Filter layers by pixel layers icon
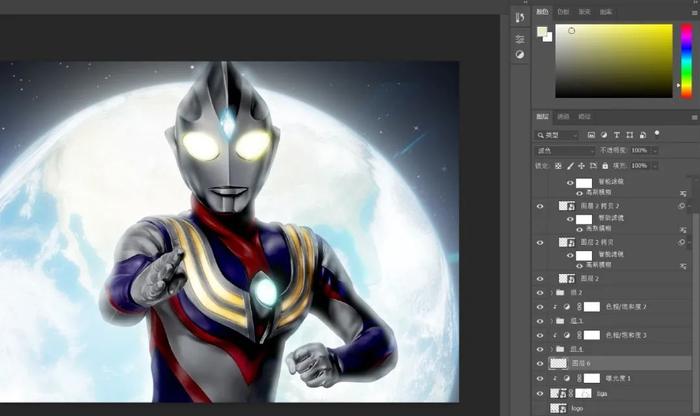The height and width of the screenshot is (416, 700). pos(591,135)
